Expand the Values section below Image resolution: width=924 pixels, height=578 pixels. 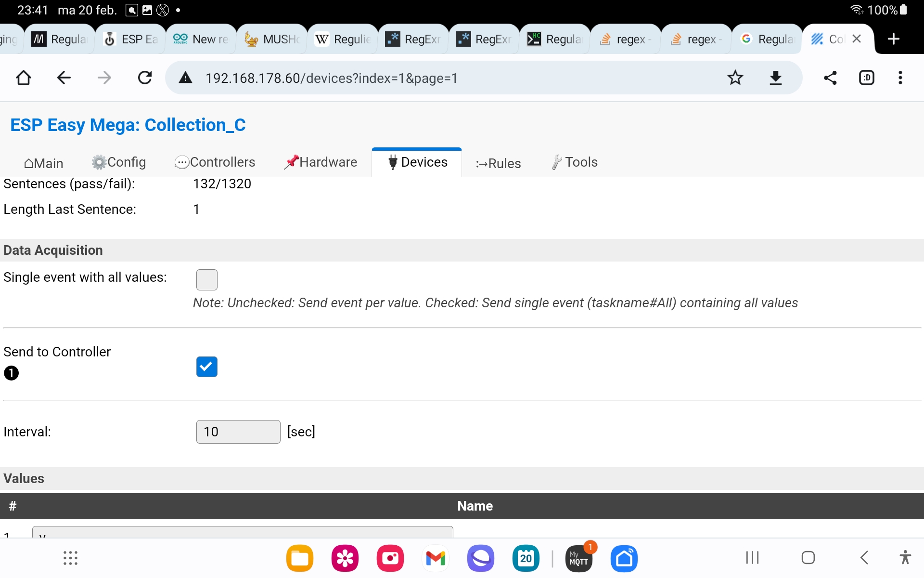point(22,478)
